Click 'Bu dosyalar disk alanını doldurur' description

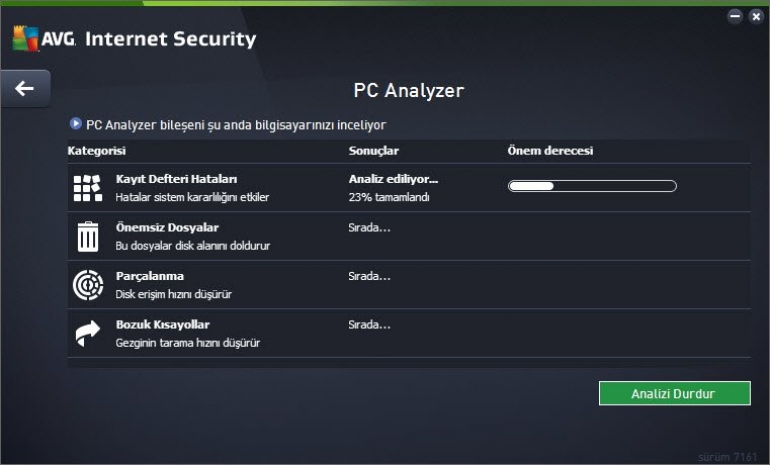pyautogui.click(x=193, y=246)
